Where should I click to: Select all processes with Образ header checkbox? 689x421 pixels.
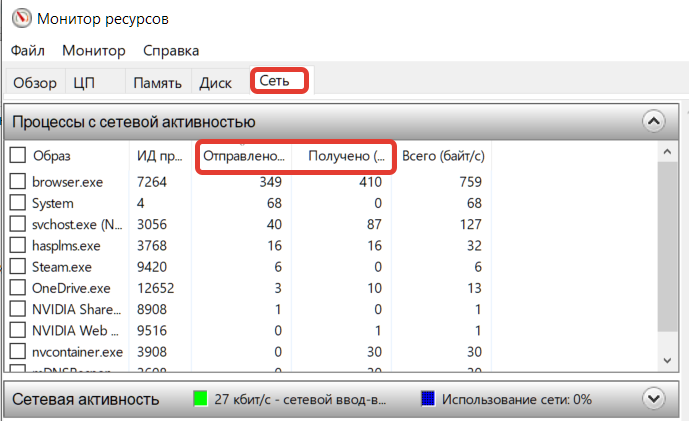pyautogui.click(x=17, y=155)
